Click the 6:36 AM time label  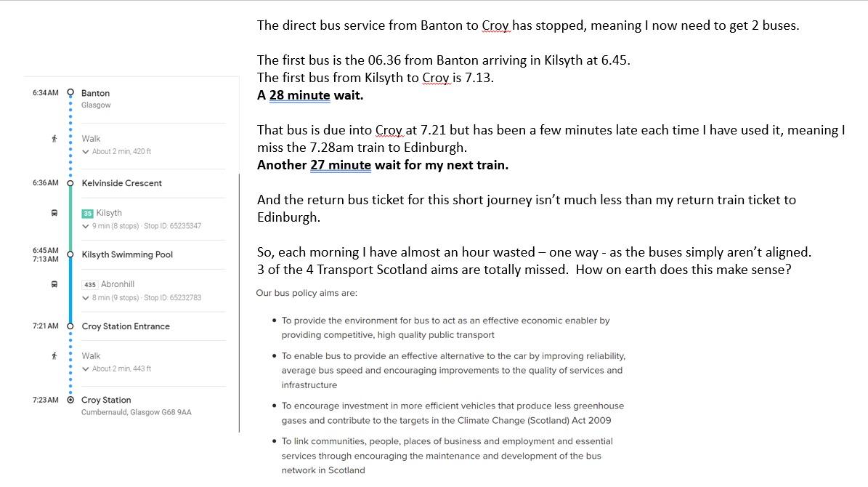click(x=45, y=183)
